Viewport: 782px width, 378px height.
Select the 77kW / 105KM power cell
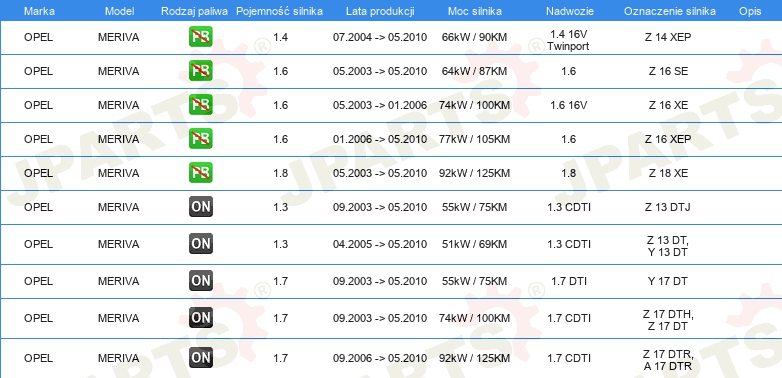click(x=476, y=139)
